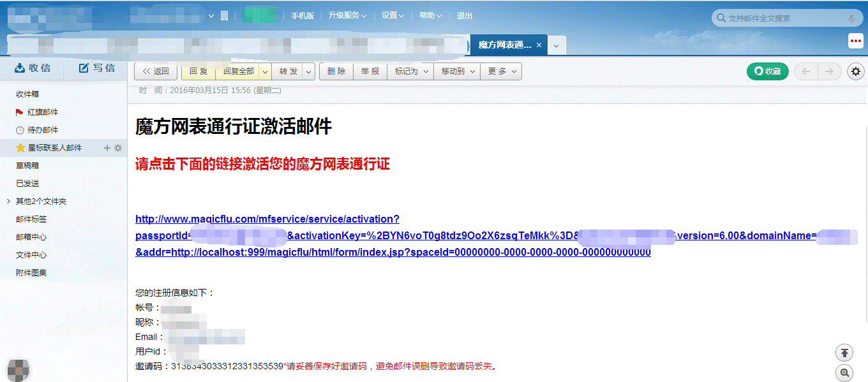Viewport: 868px width, 382px height.
Task: Click the zoom magnifier icon at bottom right
Action: tap(844, 373)
